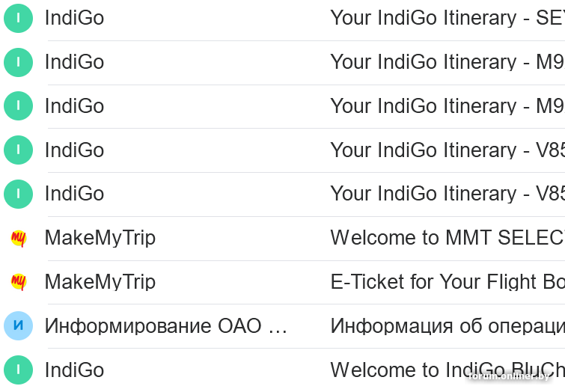The height and width of the screenshot is (392, 565).
Task: Click MakeMyTrip sender name on MMT SELECT row
Action: [x=100, y=238]
